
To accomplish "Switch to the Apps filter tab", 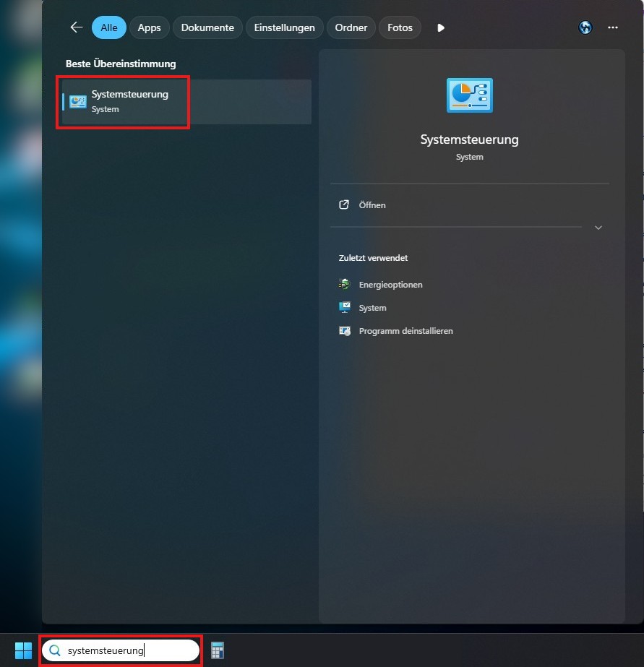I will pos(150,27).
